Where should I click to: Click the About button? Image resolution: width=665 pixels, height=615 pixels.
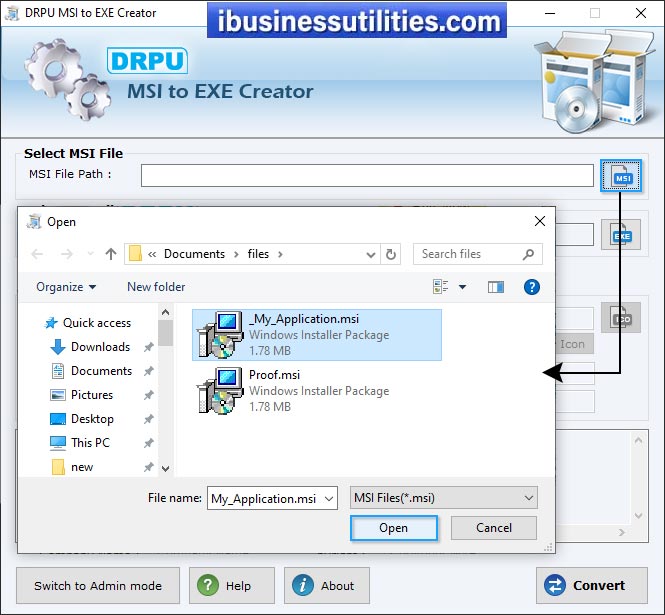(327, 586)
